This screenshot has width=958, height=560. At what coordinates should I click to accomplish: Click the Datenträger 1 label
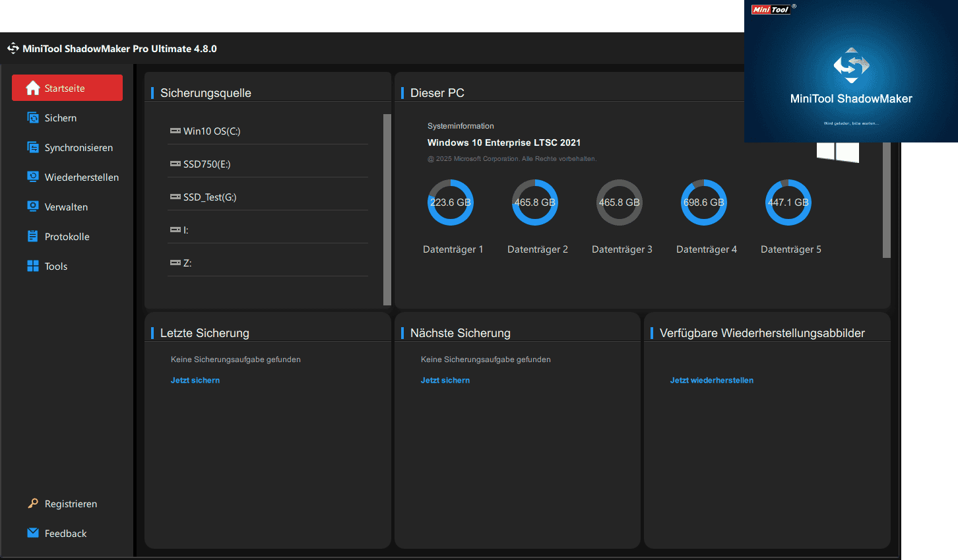click(x=453, y=249)
